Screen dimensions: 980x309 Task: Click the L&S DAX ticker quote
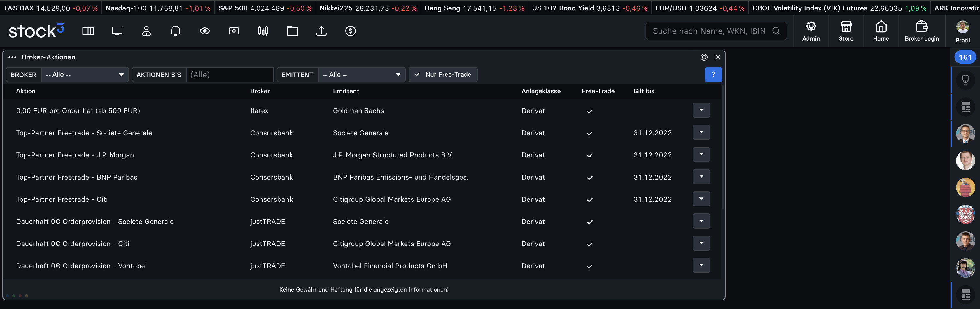tap(50, 8)
